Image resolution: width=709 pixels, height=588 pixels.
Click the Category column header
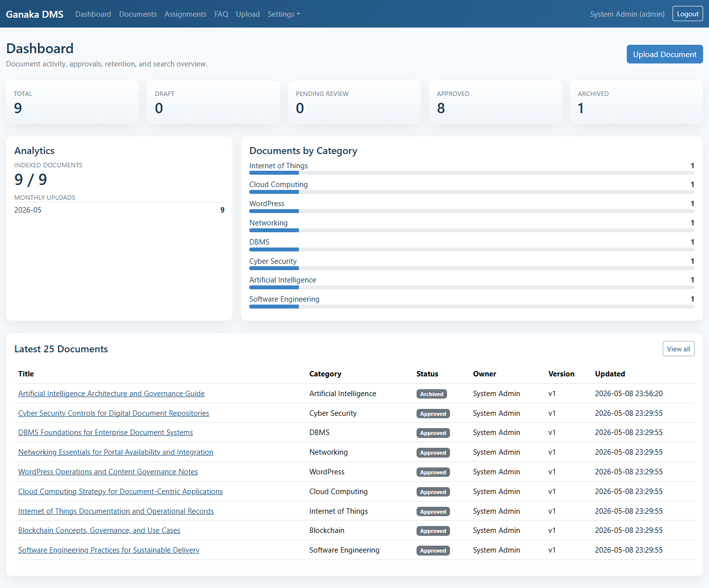325,374
